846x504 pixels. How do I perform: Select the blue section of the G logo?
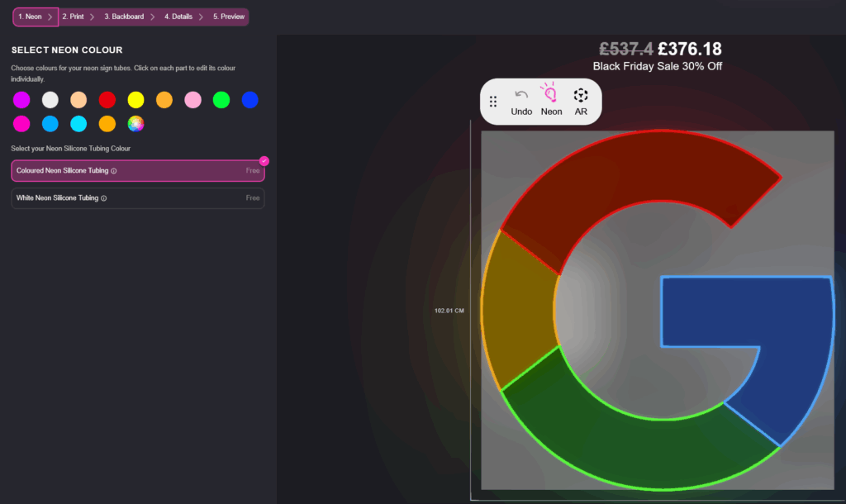pyautogui.click(x=744, y=312)
